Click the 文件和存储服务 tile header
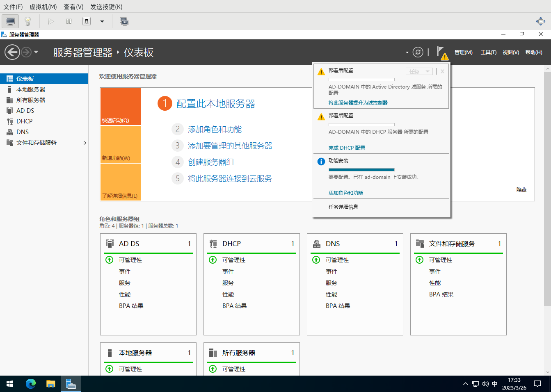 [x=458, y=244]
